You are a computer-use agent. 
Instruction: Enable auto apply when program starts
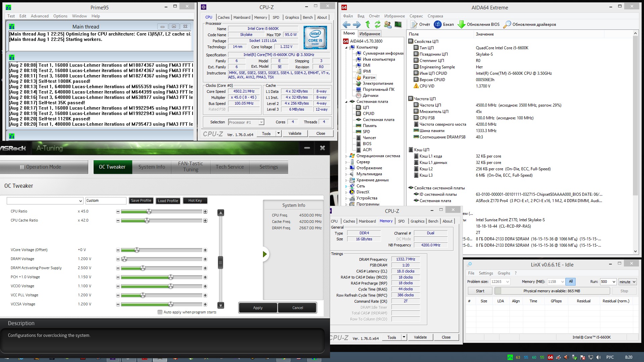(160, 312)
